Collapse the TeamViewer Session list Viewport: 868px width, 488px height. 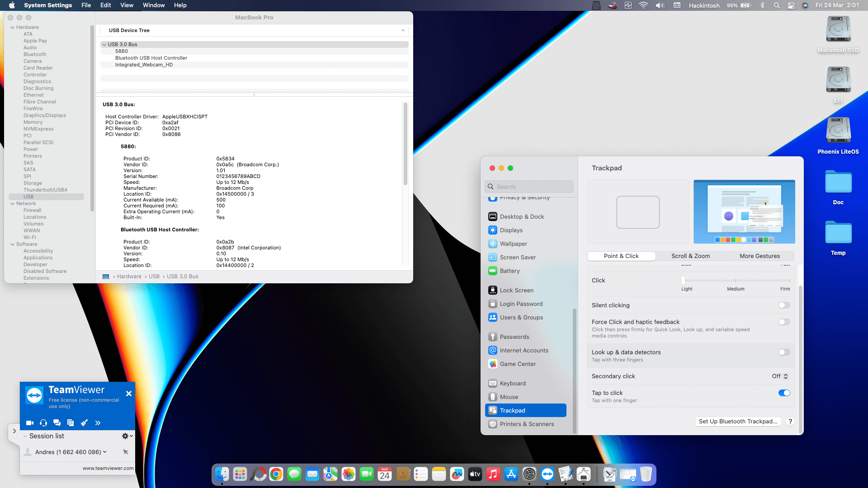[25, 436]
